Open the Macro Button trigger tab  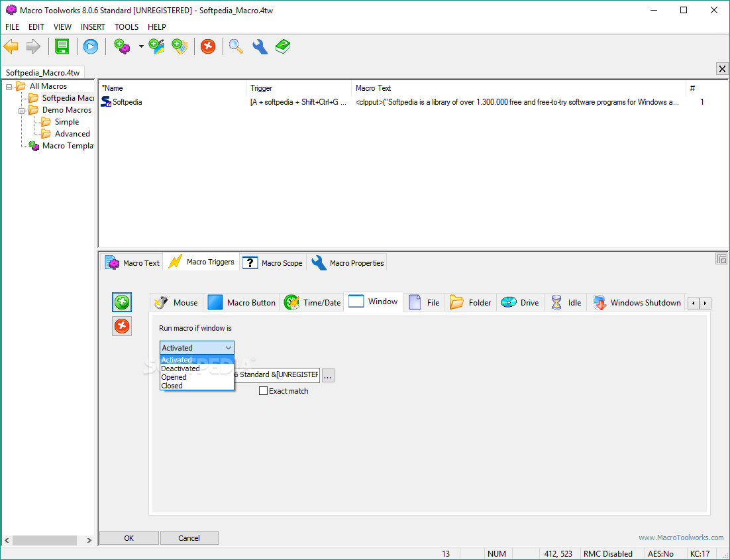pyautogui.click(x=241, y=303)
